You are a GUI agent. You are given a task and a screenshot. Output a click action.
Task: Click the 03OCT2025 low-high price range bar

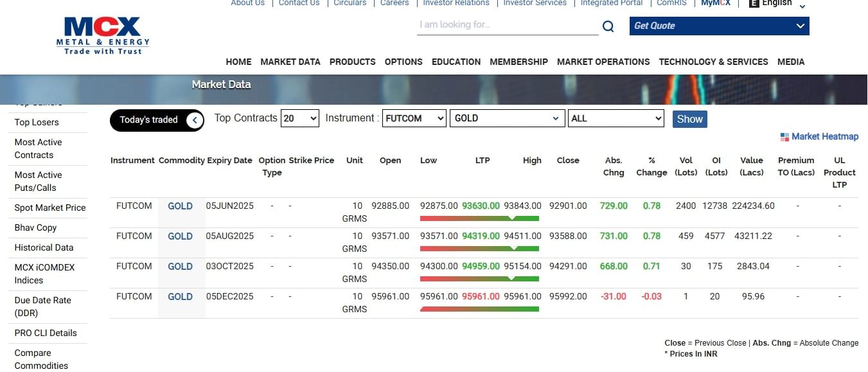(479, 279)
